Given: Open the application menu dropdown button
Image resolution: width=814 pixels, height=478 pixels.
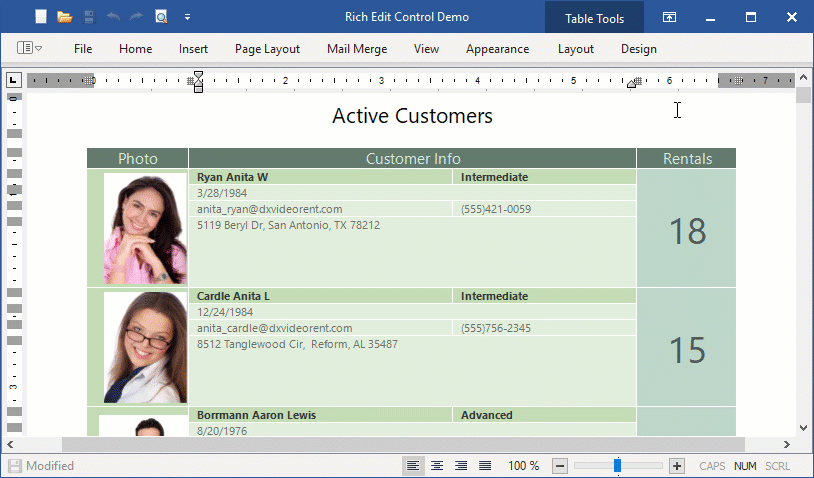Looking at the screenshot, I should pyautogui.click(x=29, y=48).
